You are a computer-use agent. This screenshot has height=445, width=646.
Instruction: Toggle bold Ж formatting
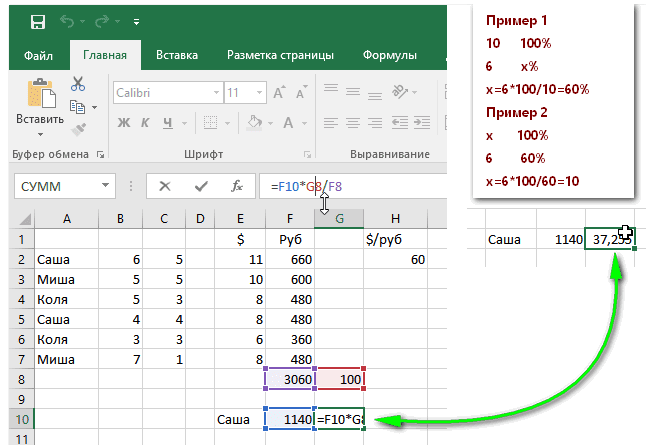click(x=124, y=123)
